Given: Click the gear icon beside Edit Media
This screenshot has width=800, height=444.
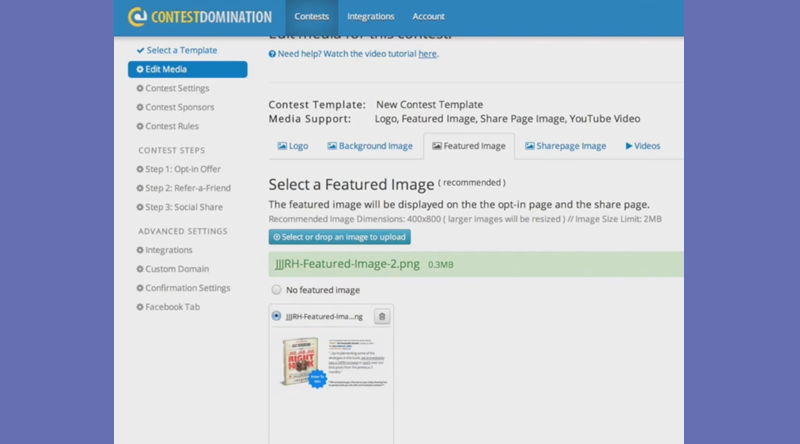Looking at the screenshot, I should (140, 69).
